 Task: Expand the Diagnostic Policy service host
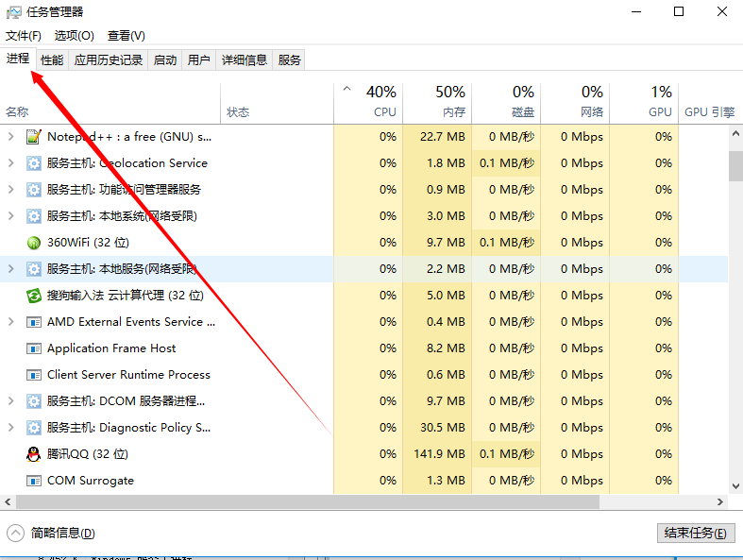(x=10, y=428)
